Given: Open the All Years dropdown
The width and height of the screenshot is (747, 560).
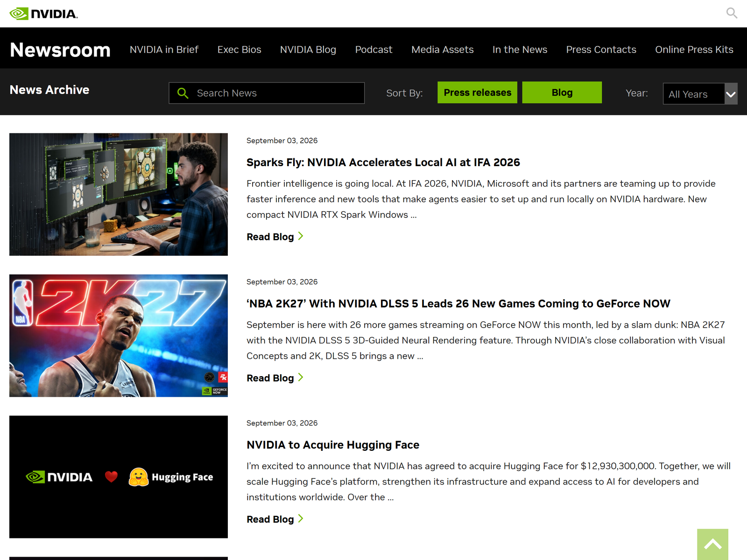Looking at the screenshot, I should coord(700,94).
